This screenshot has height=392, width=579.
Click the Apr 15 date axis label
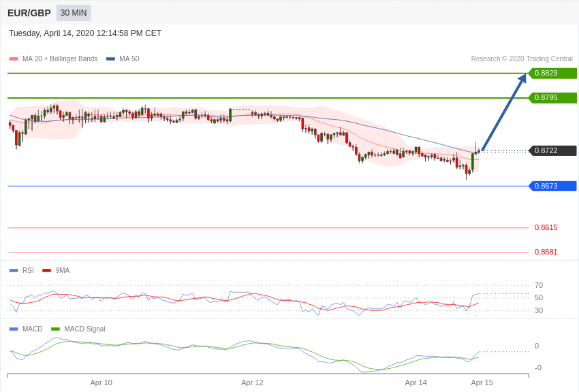[x=482, y=382]
